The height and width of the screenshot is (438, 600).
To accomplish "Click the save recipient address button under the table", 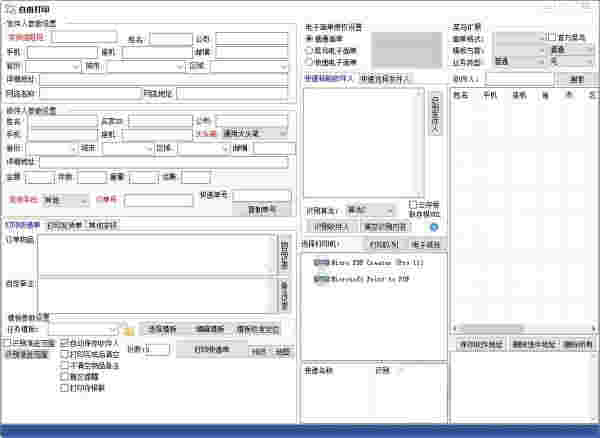I will point(481,344).
